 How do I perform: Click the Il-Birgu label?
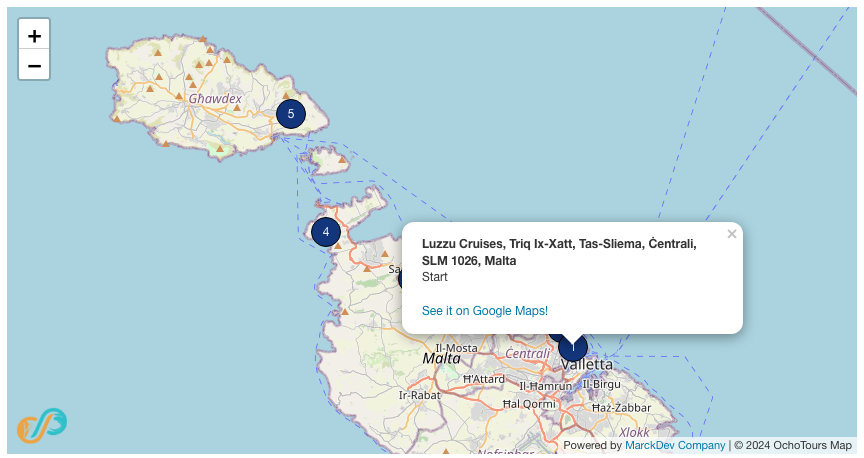point(601,384)
